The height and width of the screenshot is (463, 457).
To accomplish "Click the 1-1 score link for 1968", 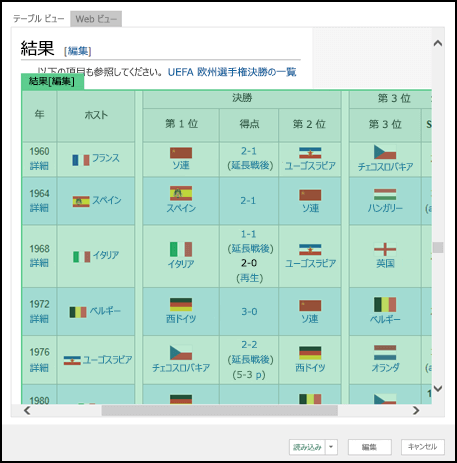I will tap(249, 234).
